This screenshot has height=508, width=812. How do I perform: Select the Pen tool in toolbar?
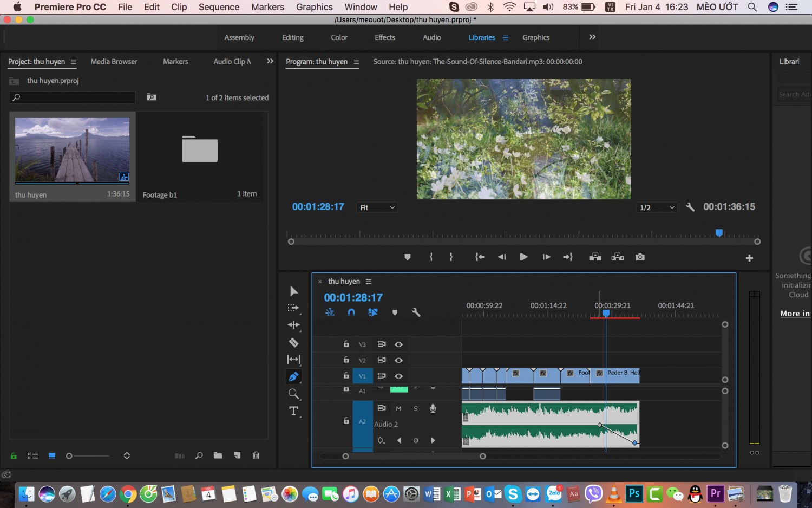coord(294,376)
